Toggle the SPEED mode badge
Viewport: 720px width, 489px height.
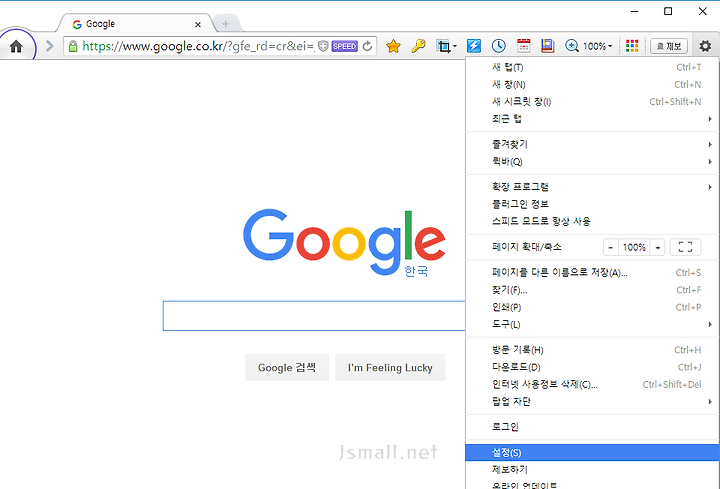coord(344,46)
